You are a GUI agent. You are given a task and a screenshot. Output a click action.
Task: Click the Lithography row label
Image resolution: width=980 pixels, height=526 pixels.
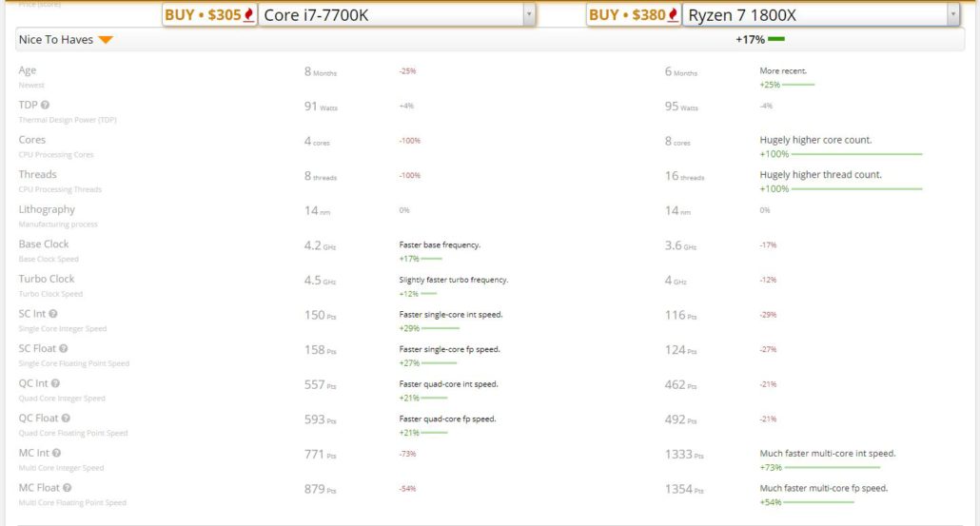47,209
